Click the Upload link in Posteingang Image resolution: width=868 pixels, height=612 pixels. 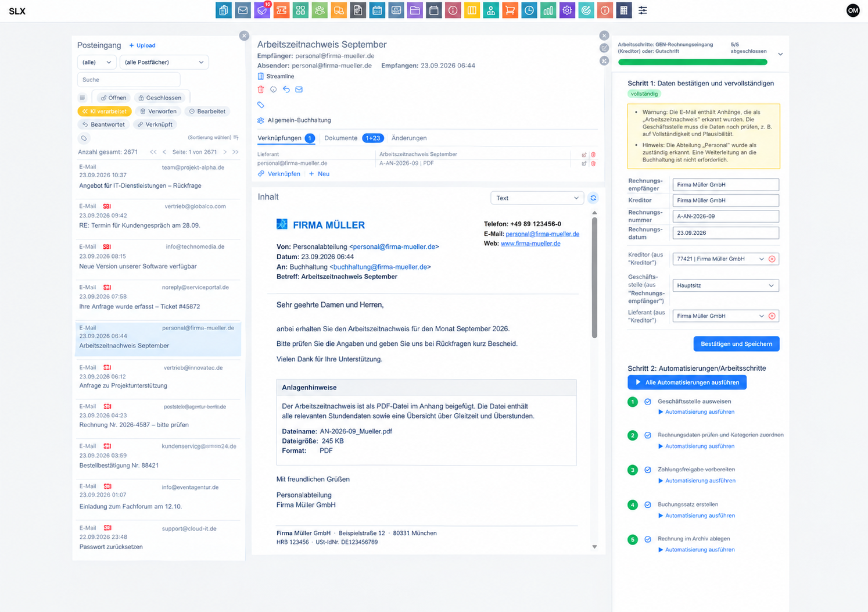click(x=142, y=45)
